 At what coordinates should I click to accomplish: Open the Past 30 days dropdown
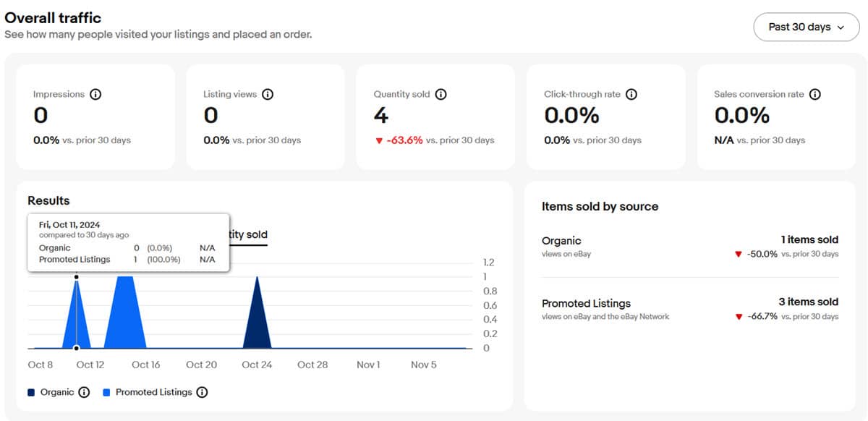(806, 27)
